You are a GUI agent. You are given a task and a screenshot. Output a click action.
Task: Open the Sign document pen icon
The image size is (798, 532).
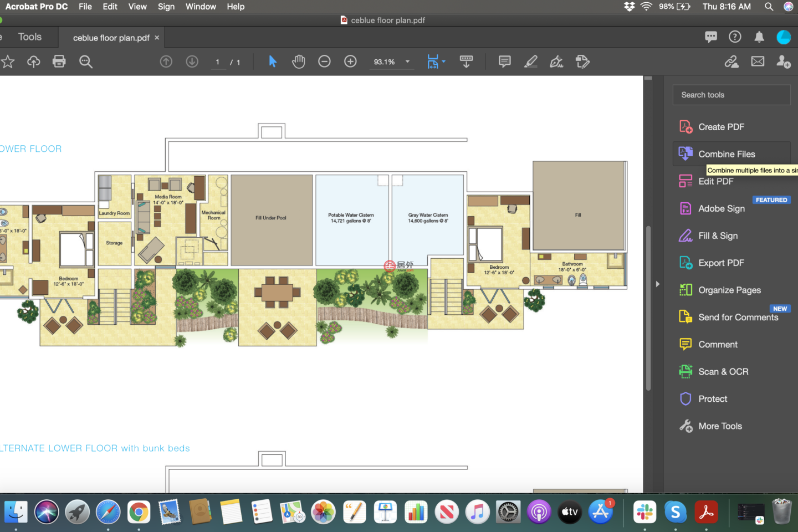pyautogui.click(x=556, y=62)
